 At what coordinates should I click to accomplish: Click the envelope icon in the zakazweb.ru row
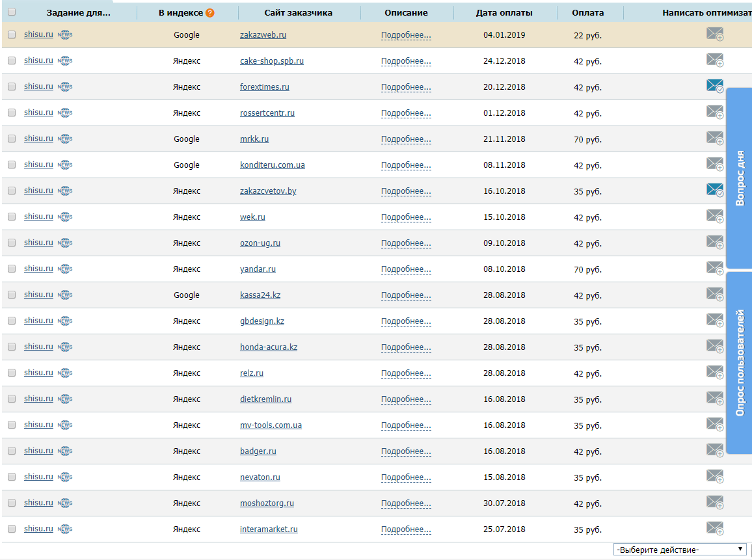click(x=714, y=34)
